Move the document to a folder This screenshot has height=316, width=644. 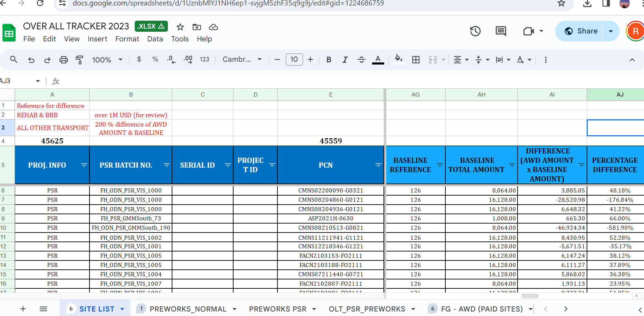click(197, 27)
